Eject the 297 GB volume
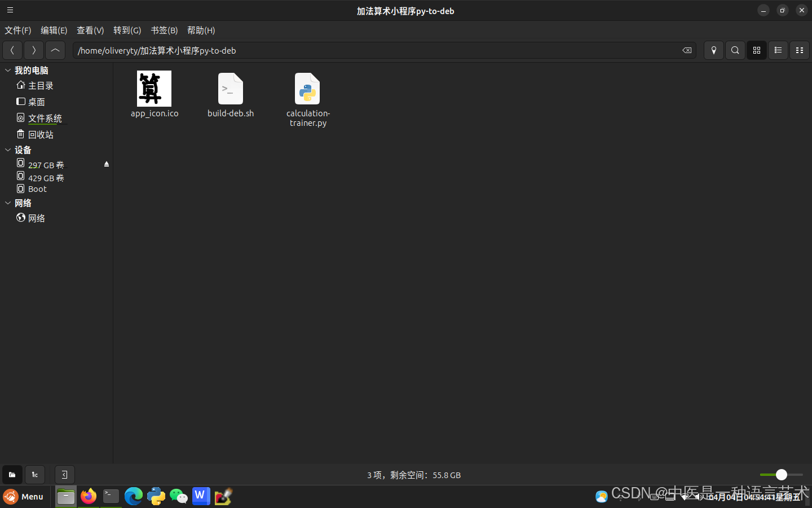 point(106,164)
